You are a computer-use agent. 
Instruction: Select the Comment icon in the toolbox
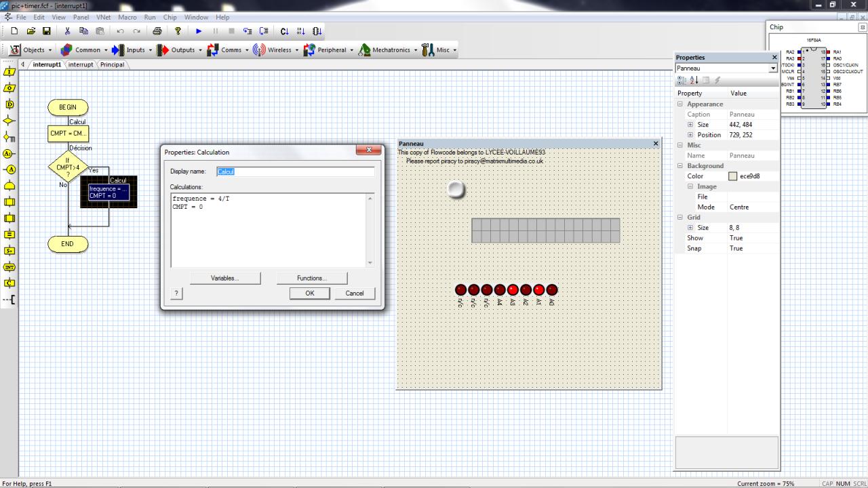pos(9,300)
